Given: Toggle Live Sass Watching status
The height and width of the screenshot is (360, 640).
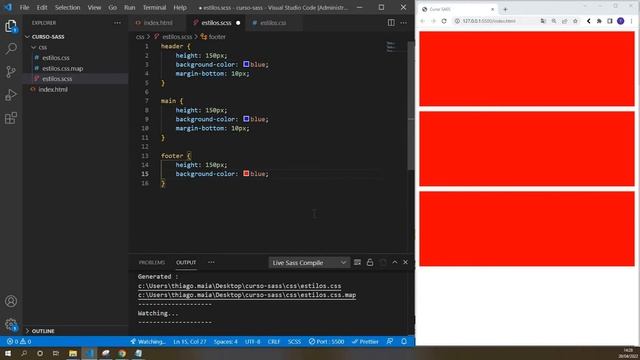Looking at the screenshot, I should click(x=148, y=342).
